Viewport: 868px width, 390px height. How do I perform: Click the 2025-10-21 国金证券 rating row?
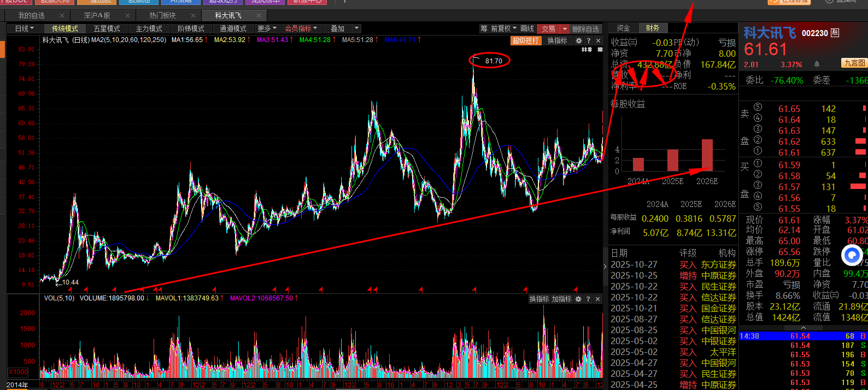click(673, 308)
